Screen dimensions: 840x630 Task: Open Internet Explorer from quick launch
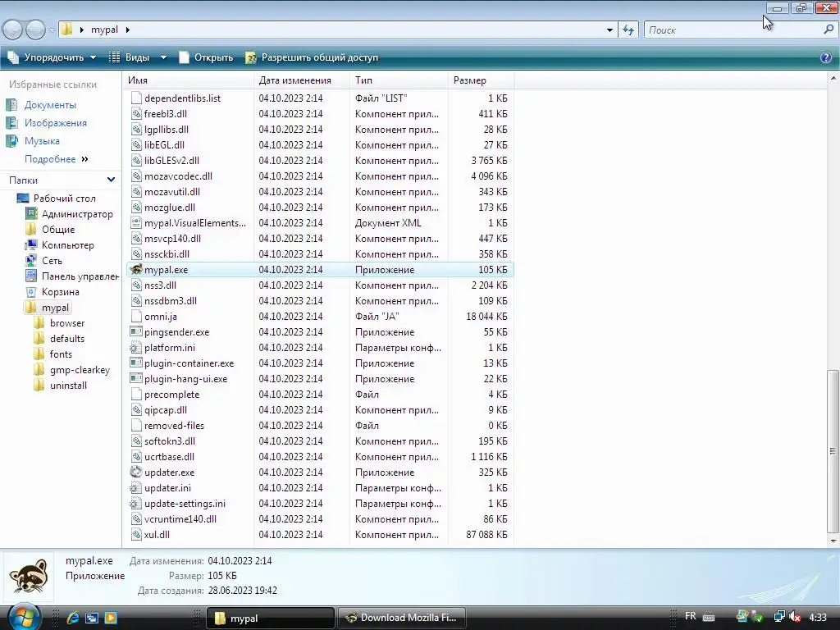73,618
